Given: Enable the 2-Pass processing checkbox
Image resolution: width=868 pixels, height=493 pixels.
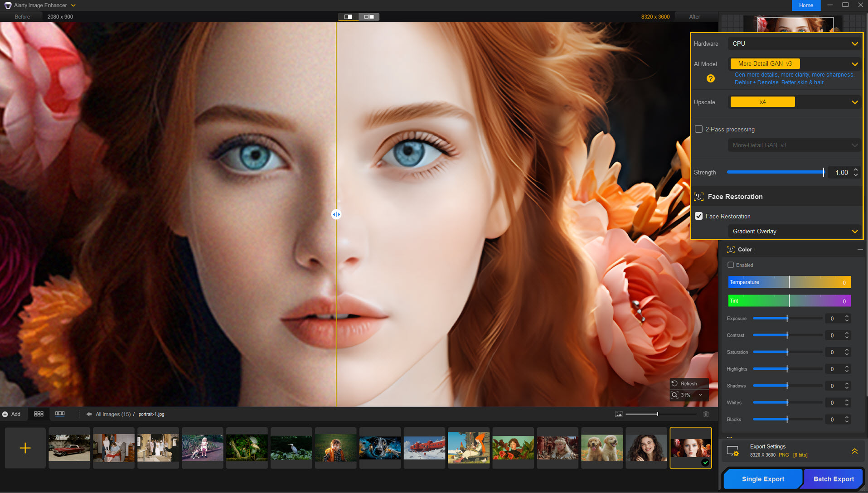Looking at the screenshot, I should (x=698, y=129).
